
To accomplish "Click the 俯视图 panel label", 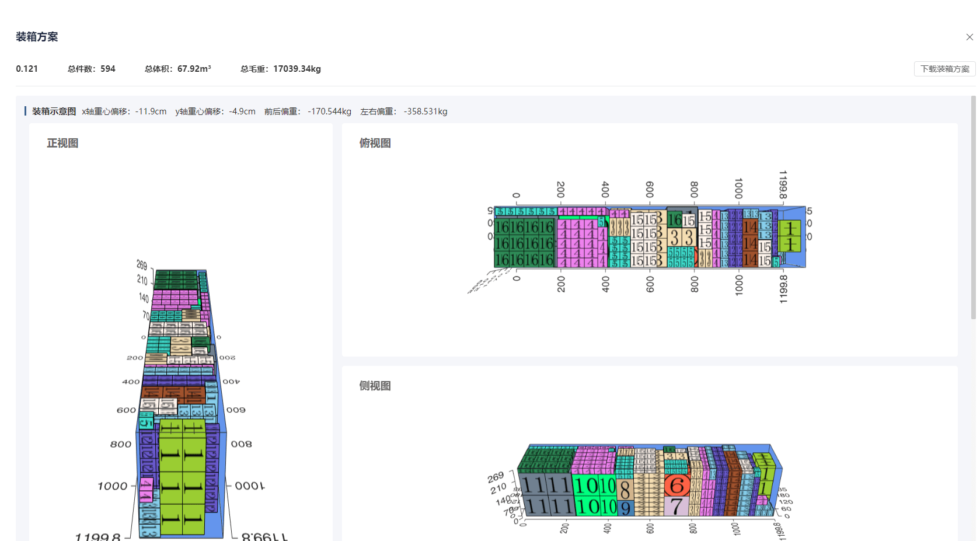I will [x=375, y=143].
